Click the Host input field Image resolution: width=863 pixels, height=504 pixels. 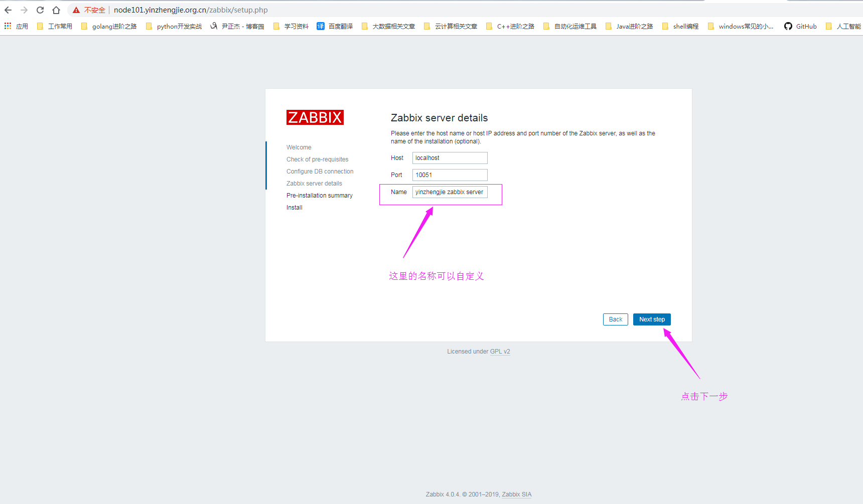click(450, 158)
